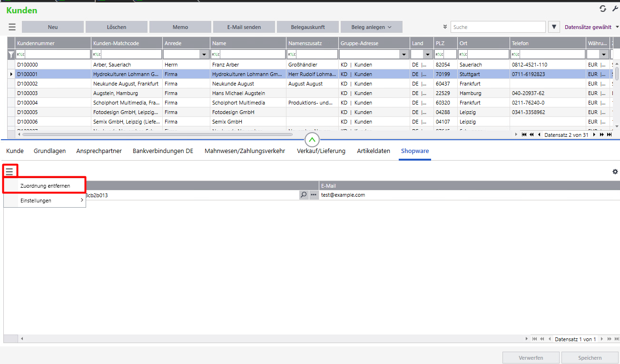Click the double chevron icon left of Suche

[x=445, y=27]
